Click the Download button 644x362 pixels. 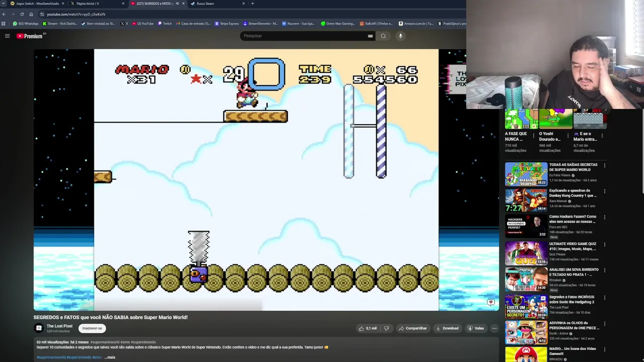click(x=447, y=328)
